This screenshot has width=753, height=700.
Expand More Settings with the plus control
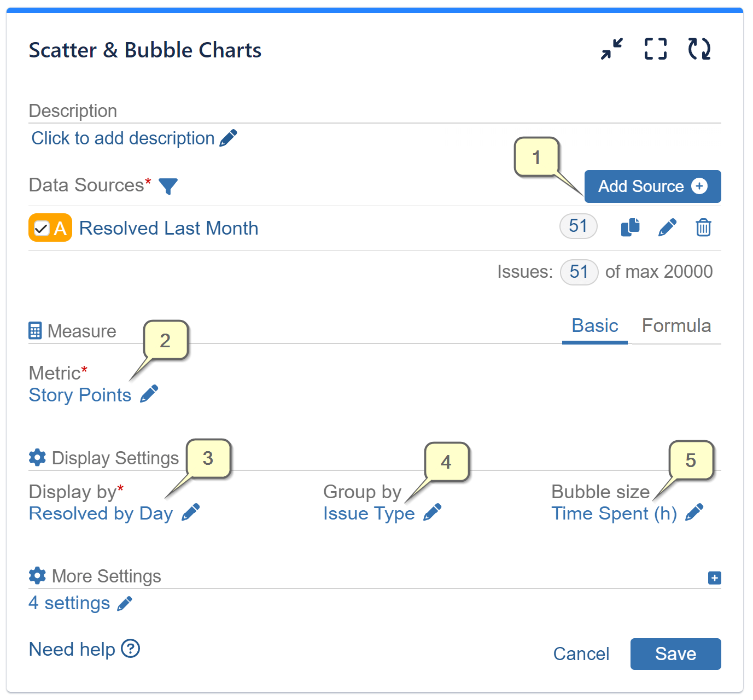pyautogui.click(x=714, y=578)
